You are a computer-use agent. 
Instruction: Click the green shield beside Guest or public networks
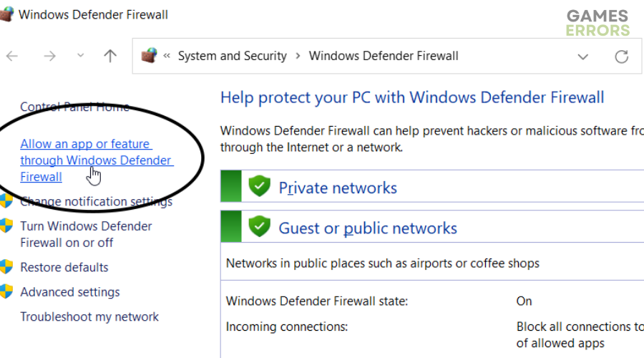pyautogui.click(x=260, y=226)
